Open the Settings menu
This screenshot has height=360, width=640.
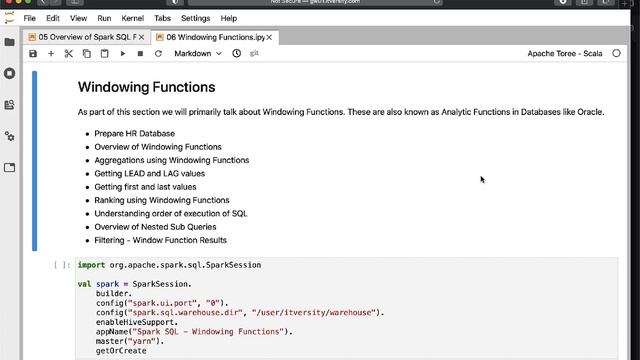pos(196,18)
